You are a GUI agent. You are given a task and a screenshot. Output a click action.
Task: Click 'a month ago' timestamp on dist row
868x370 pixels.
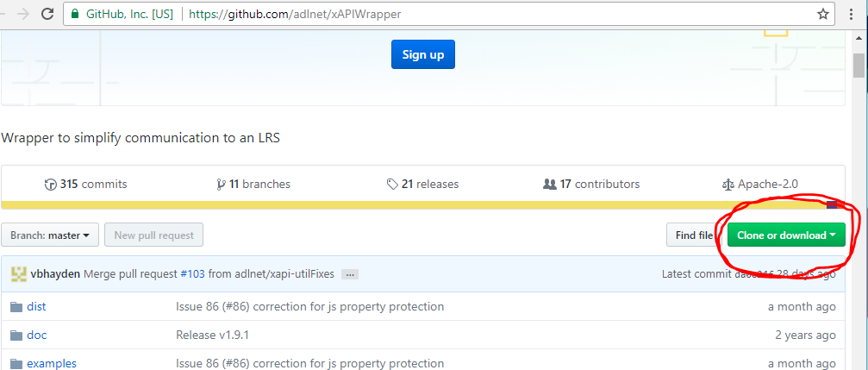[802, 306]
